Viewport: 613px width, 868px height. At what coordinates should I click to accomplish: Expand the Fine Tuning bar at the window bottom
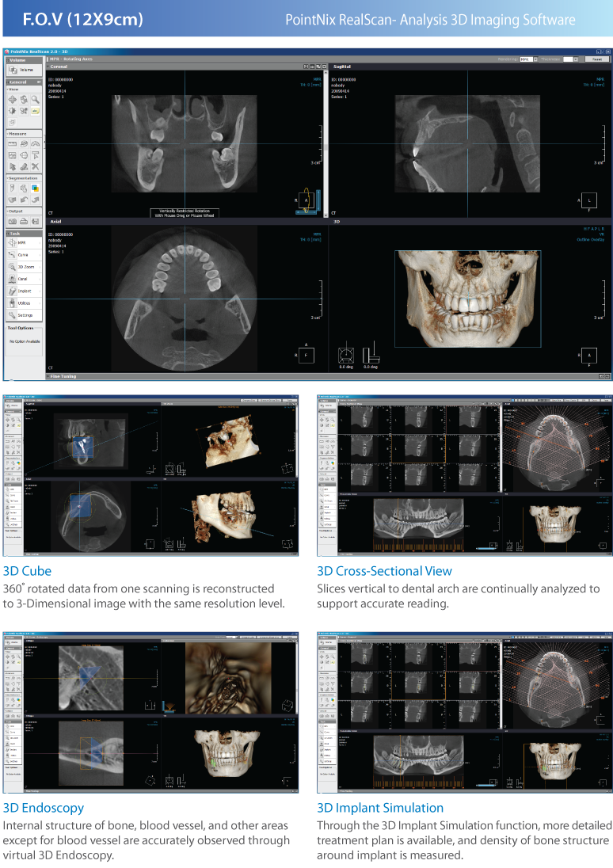(328, 376)
